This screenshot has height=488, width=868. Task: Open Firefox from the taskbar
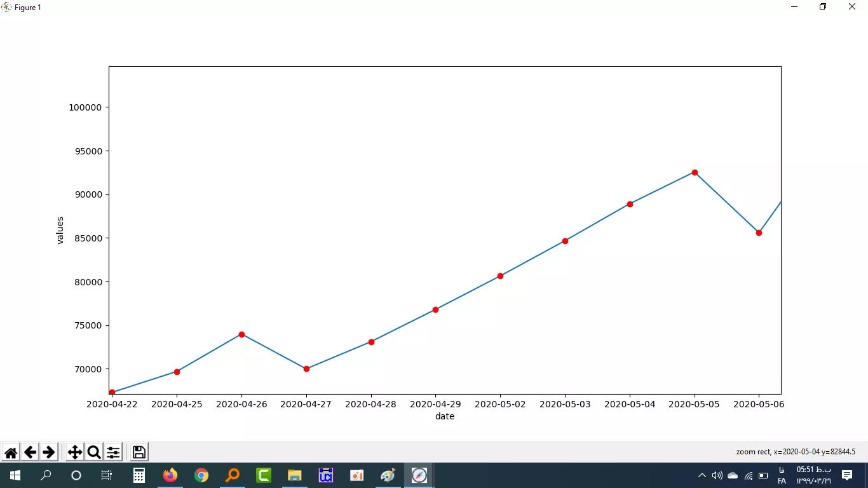[170, 475]
